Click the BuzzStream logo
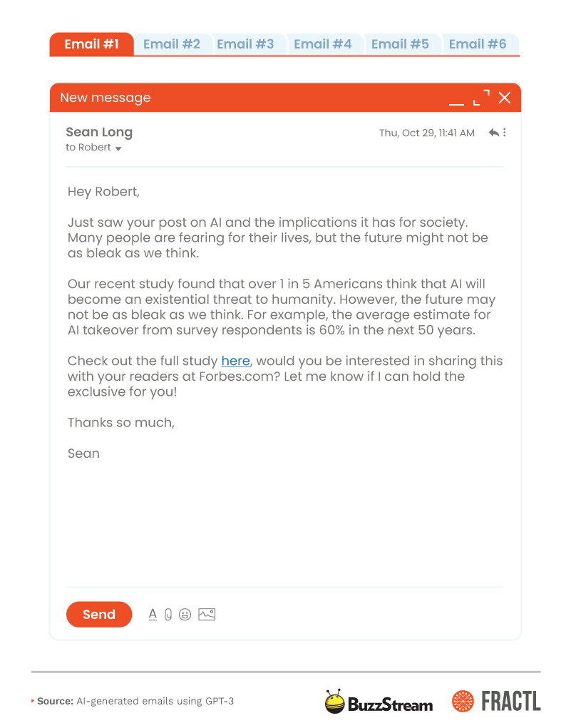 pyautogui.click(x=379, y=702)
